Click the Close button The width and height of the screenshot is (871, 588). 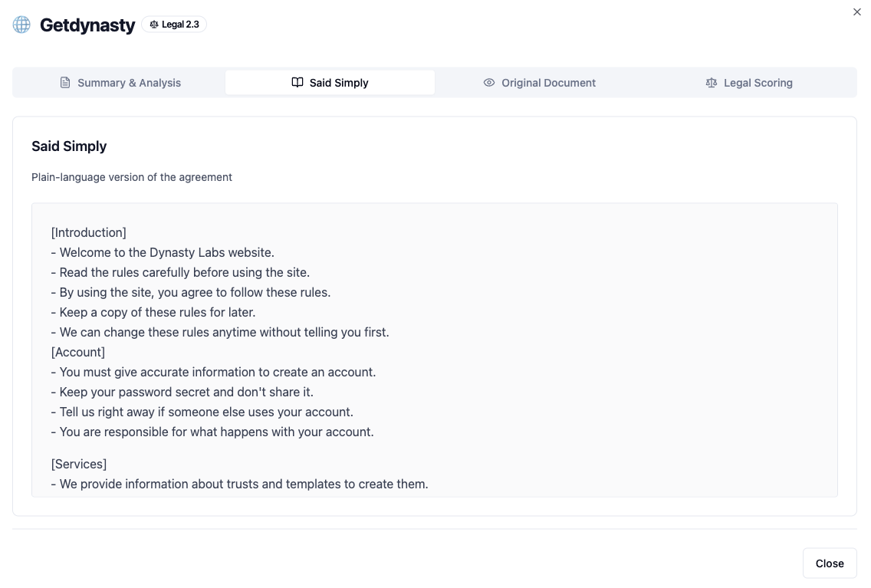click(830, 563)
